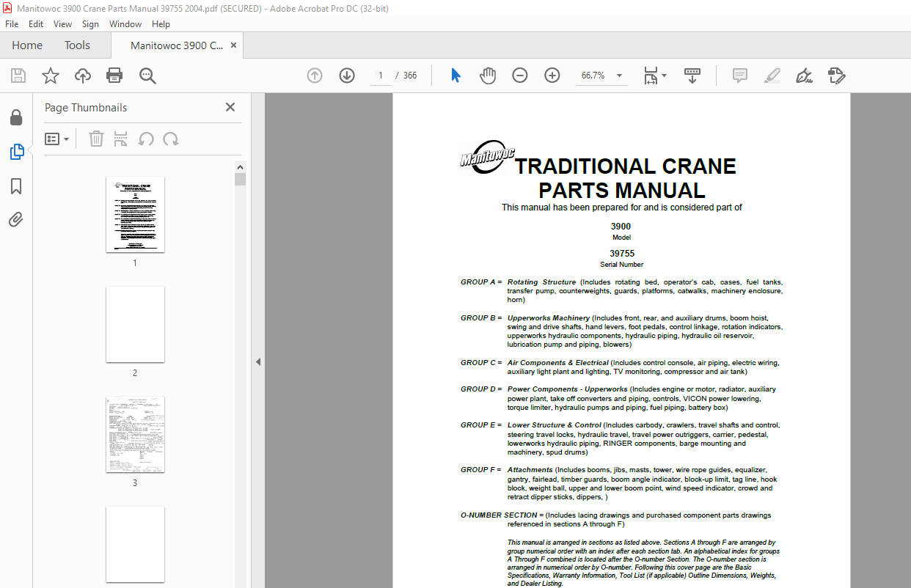The height and width of the screenshot is (588, 911).
Task: Print the document with printer icon
Action: (x=114, y=76)
